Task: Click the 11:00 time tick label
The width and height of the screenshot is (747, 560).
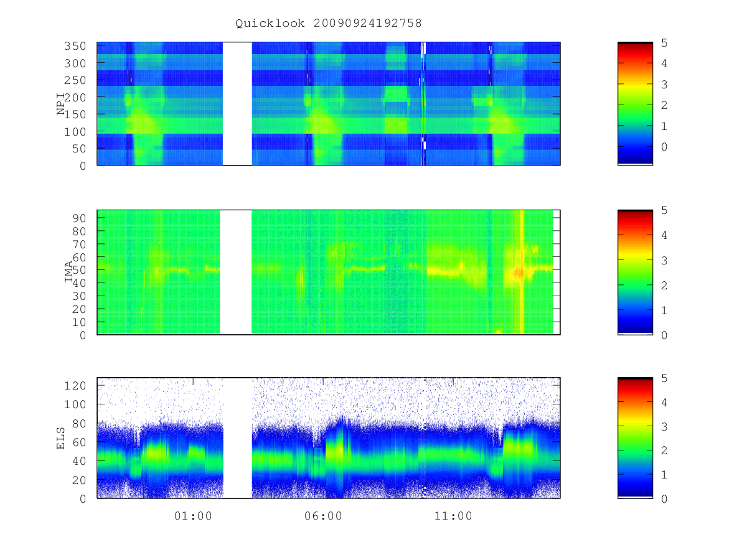Action: (453, 516)
